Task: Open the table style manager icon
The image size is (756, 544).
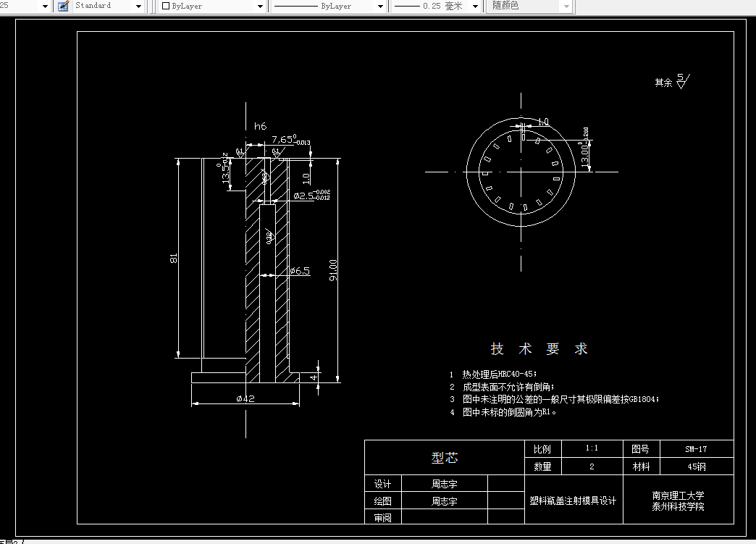Action: [x=63, y=7]
